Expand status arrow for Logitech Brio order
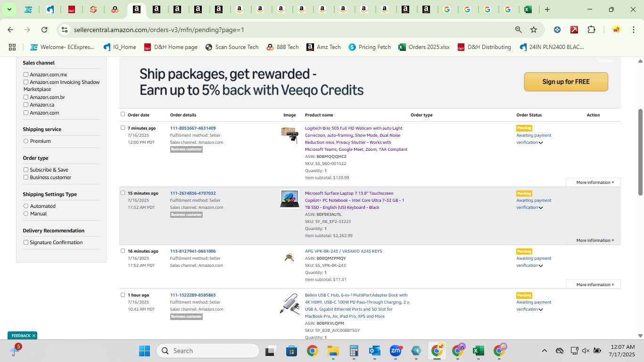Image resolution: width=644 pixels, height=362 pixels. [x=541, y=142]
